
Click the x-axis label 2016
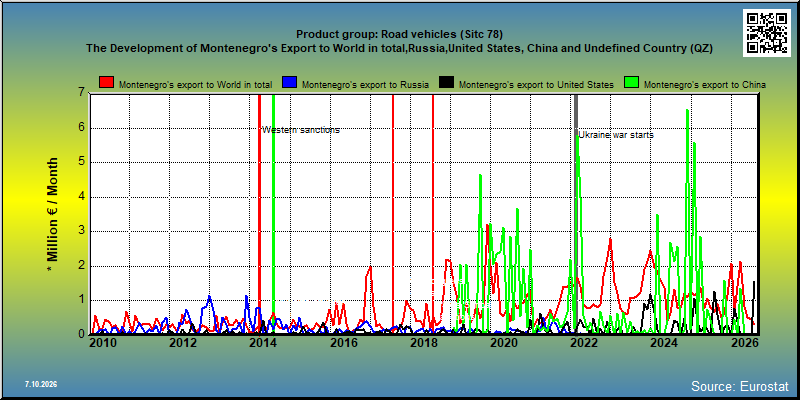coord(343,343)
